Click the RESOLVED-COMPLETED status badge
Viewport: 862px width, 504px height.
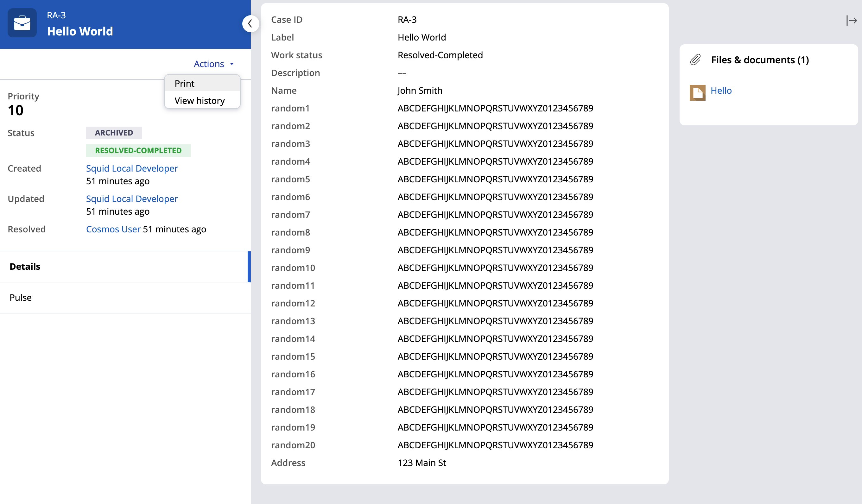[x=138, y=150]
